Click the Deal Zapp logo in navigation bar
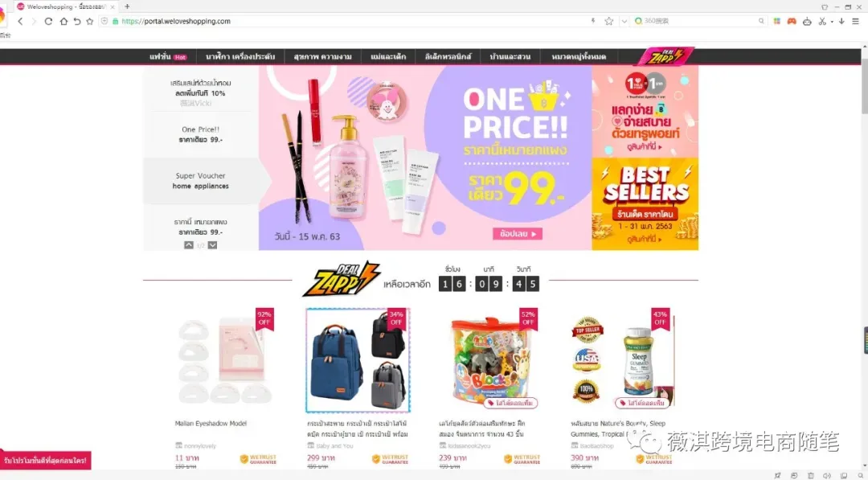The image size is (868, 480). pos(665,56)
